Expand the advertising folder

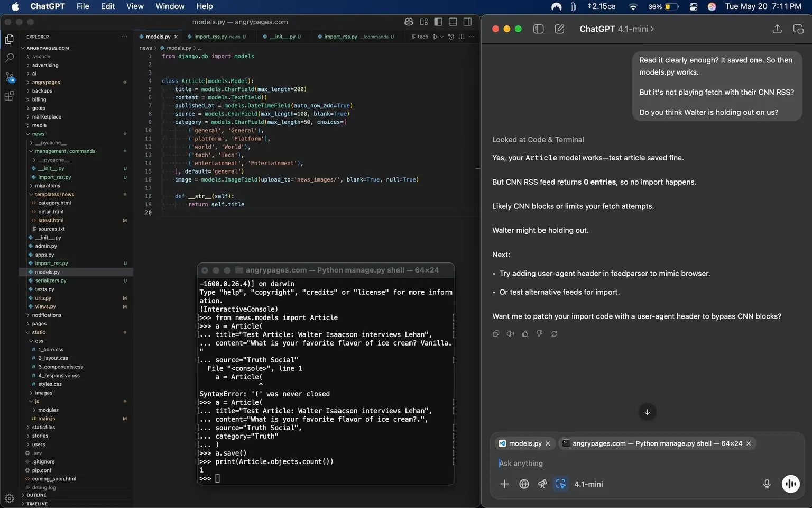click(44, 65)
